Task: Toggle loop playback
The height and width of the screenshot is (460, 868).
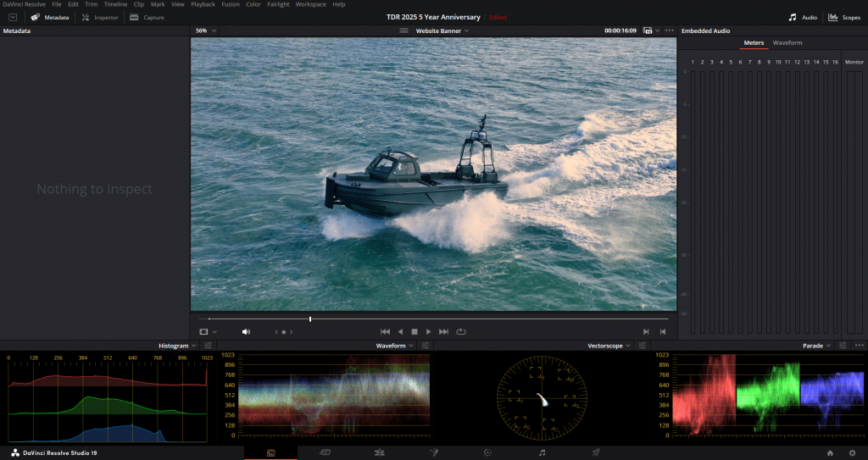Action: pos(461,331)
